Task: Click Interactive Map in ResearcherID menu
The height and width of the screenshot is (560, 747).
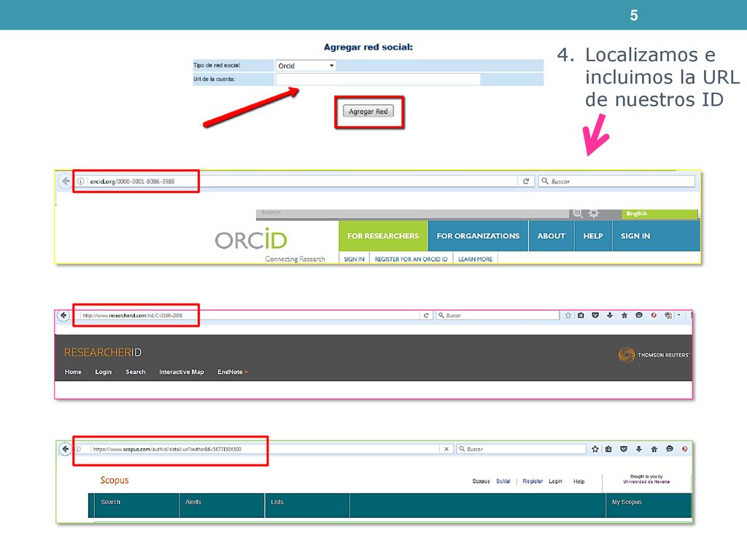Action: click(x=182, y=372)
